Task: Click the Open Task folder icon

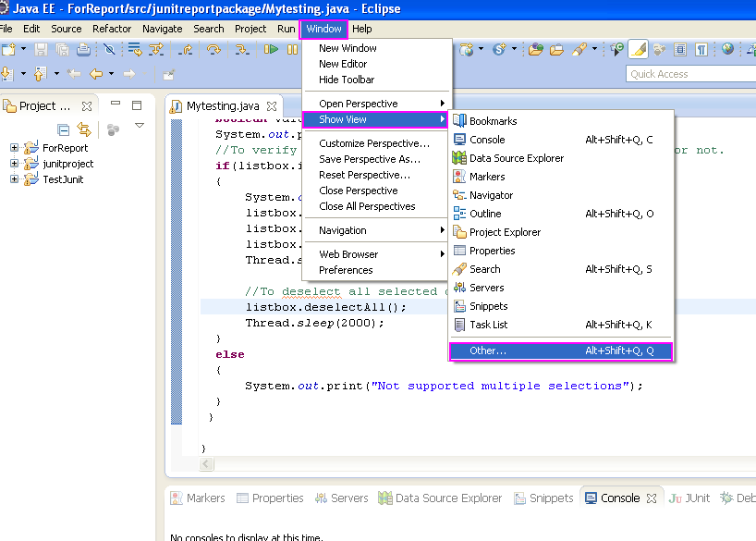Action: pos(557,49)
